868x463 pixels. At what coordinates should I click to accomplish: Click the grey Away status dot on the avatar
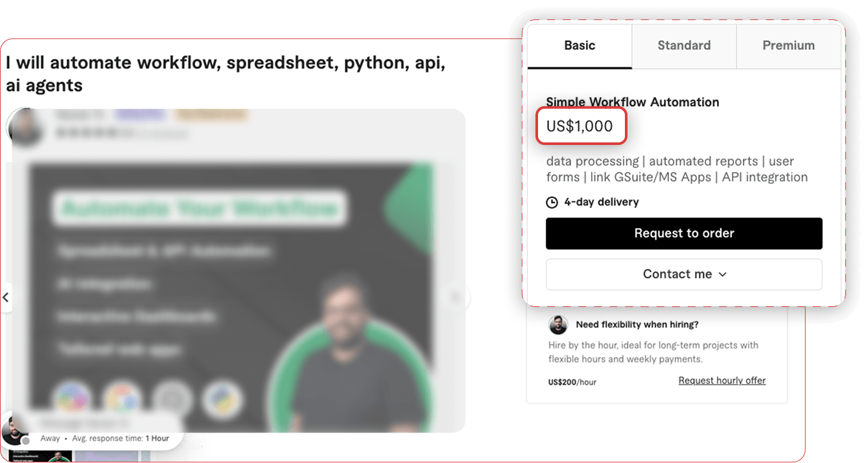point(26,441)
